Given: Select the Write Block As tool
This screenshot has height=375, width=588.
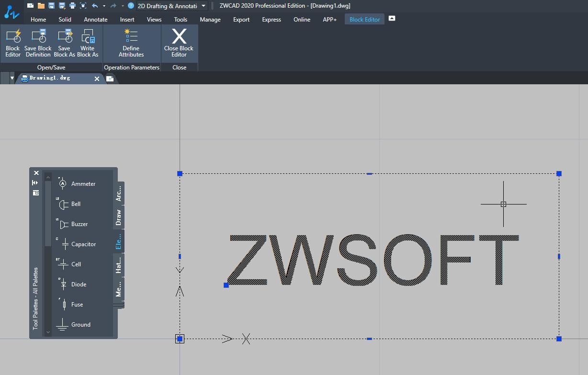Looking at the screenshot, I should click(88, 42).
